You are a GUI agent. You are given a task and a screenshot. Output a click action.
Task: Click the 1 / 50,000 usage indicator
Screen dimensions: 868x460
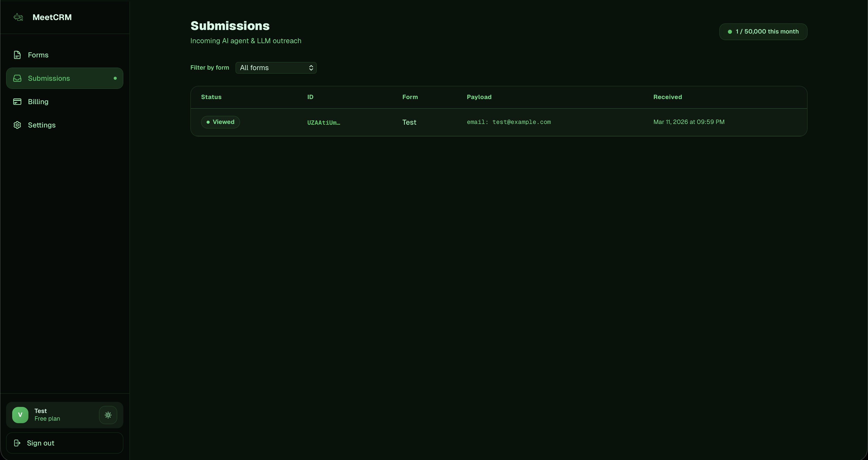pyautogui.click(x=762, y=31)
